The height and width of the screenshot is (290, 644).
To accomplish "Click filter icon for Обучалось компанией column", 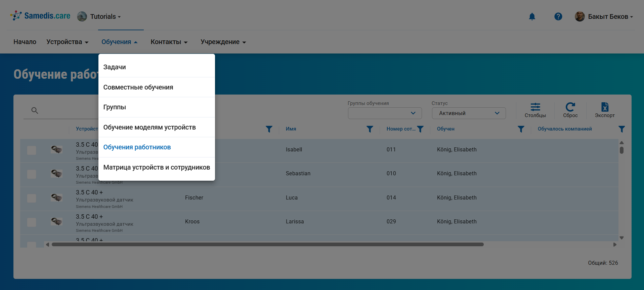I will (x=621, y=129).
